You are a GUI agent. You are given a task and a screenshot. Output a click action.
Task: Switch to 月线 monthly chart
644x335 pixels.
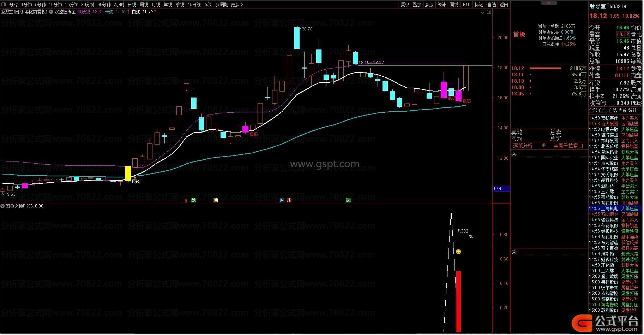(156, 5)
